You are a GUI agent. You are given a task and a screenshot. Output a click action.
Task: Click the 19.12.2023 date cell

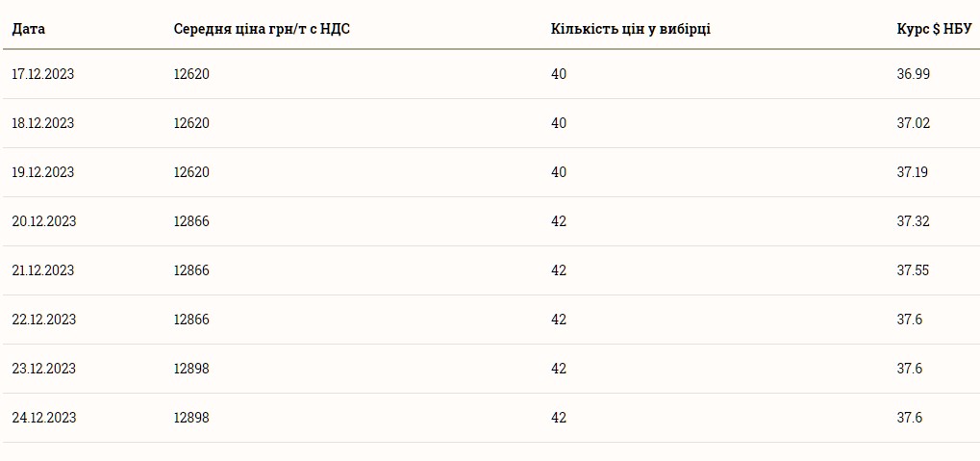tap(43, 172)
